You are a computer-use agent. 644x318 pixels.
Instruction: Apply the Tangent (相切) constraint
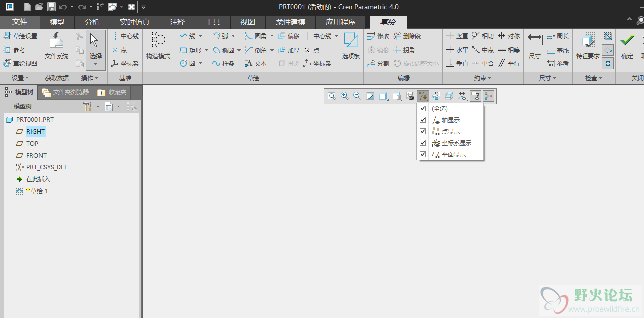(x=483, y=36)
